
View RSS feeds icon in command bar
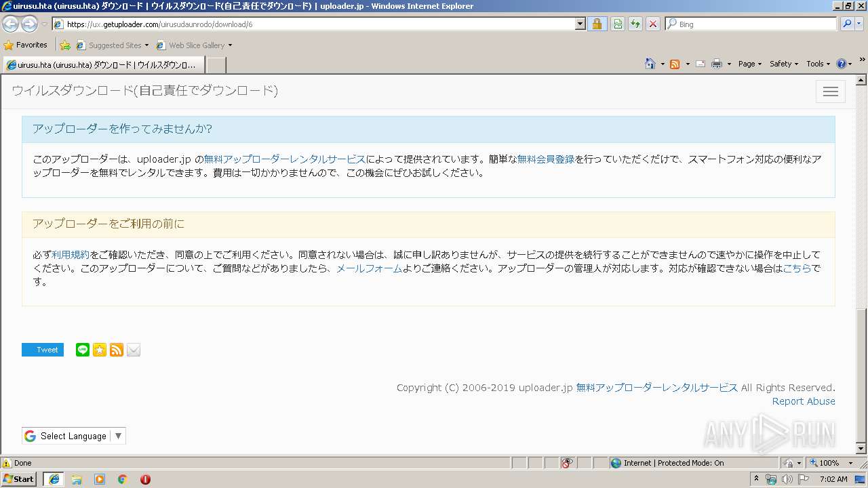pos(675,64)
